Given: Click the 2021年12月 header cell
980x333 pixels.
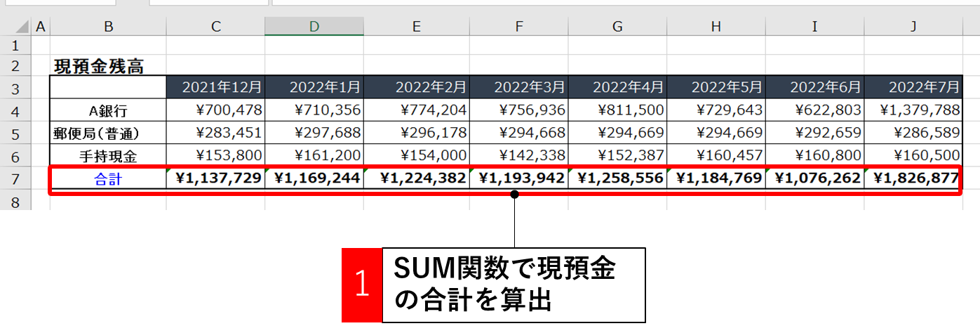Looking at the screenshot, I should [x=216, y=88].
